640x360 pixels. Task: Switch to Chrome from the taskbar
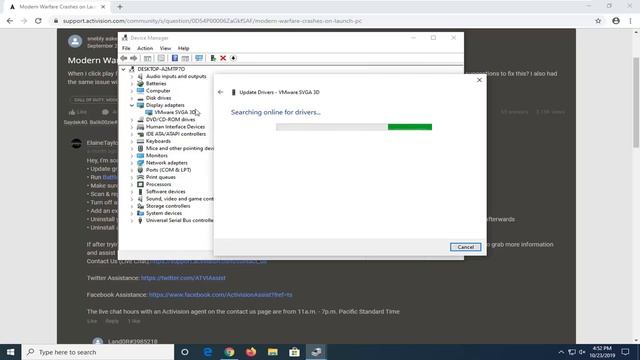click(x=229, y=352)
